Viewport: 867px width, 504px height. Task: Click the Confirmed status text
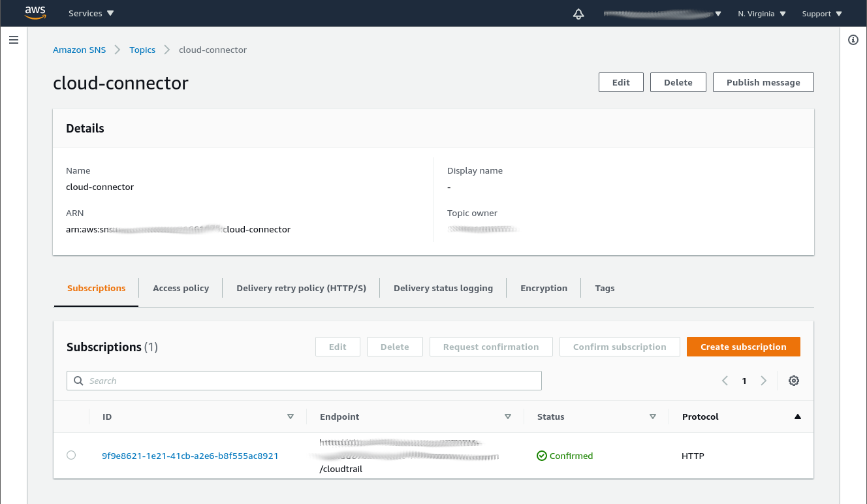571,456
